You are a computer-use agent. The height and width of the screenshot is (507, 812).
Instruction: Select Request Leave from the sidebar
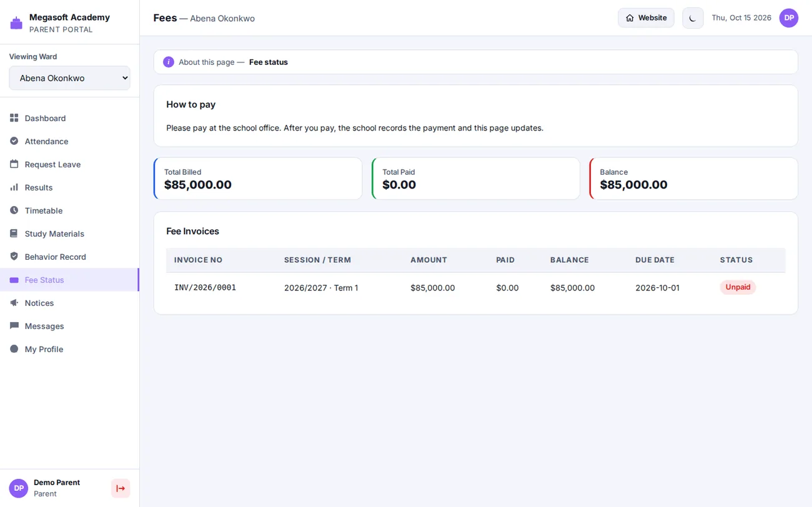click(x=69, y=164)
